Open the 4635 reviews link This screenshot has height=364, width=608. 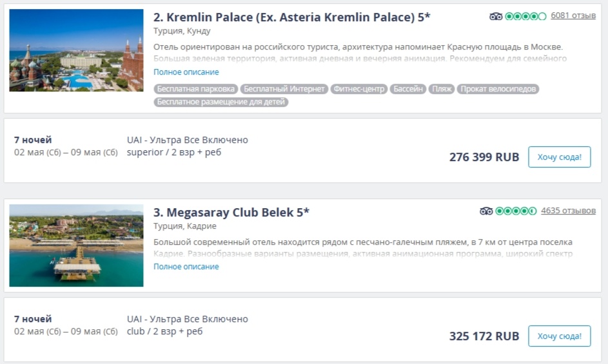pyautogui.click(x=568, y=210)
